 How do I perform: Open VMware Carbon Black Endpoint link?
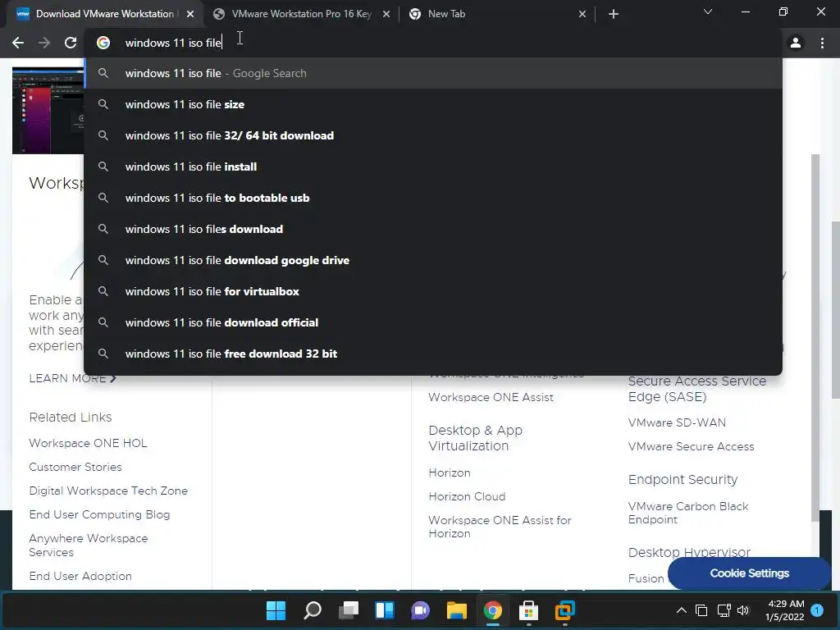tap(688, 513)
